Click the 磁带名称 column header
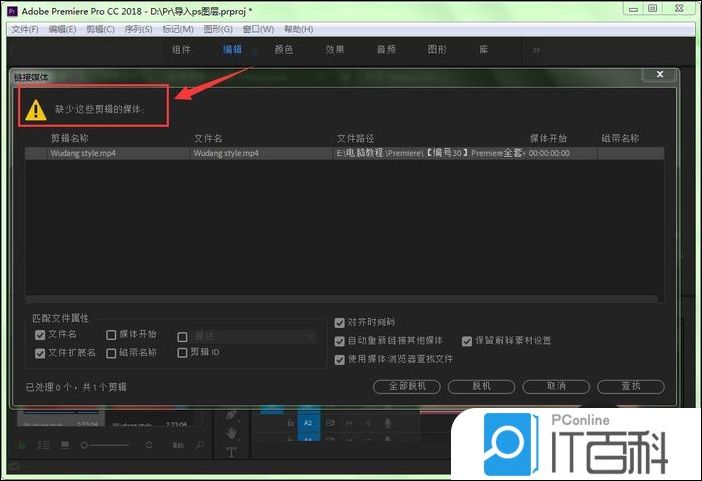 pyautogui.click(x=621, y=138)
